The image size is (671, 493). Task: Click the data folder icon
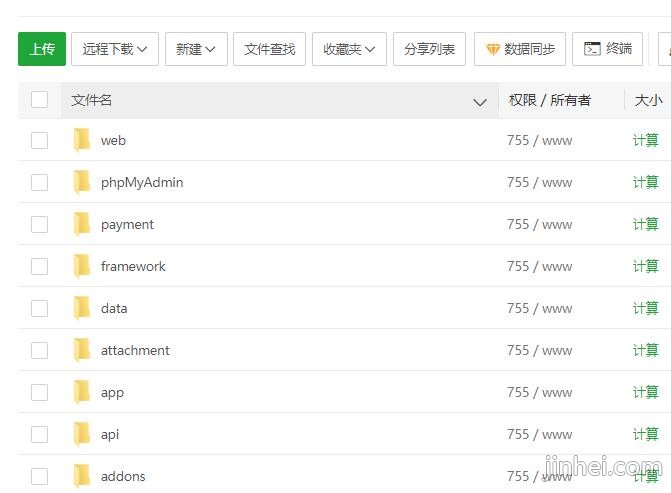pyautogui.click(x=82, y=308)
